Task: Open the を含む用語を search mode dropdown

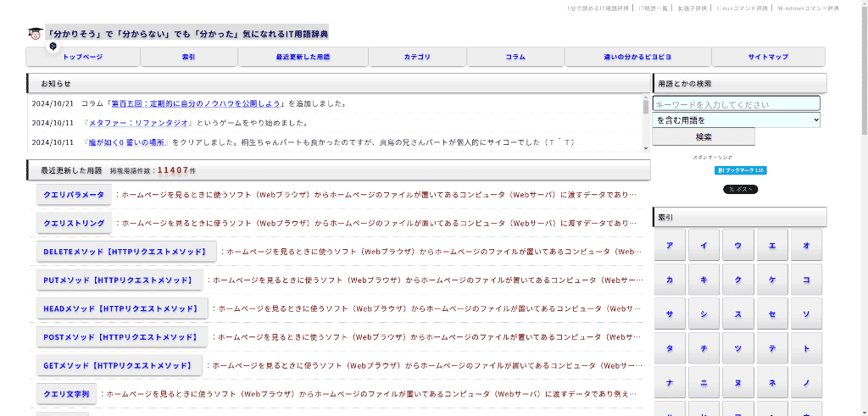Action: (x=736, y=120)
